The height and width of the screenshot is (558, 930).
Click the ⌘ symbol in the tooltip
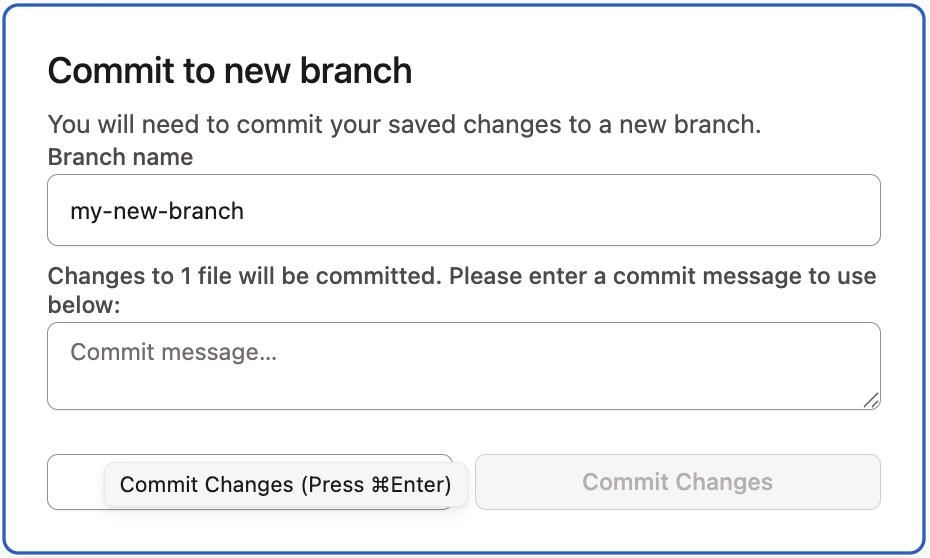pos(380,485)
